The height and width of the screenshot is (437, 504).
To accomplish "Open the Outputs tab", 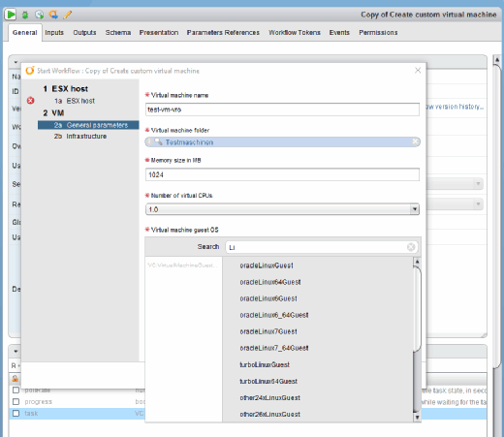I will [84, 33].
